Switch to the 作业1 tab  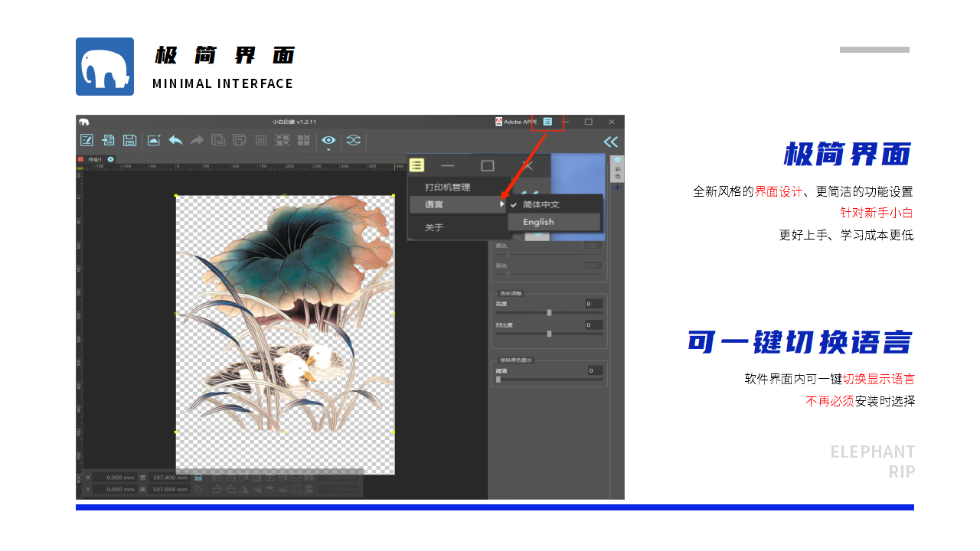96,159
